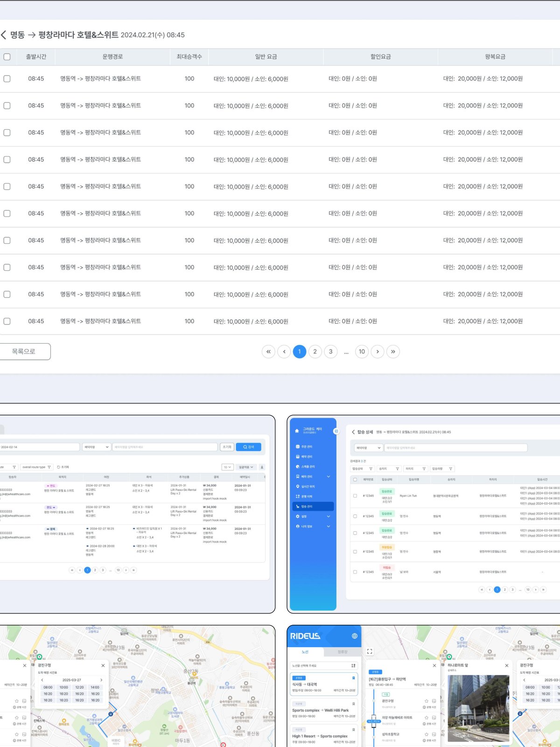This screenshot has width=560, height=747.
Task: Click the download icon next to 일괄적용
Action: (262, 467)
